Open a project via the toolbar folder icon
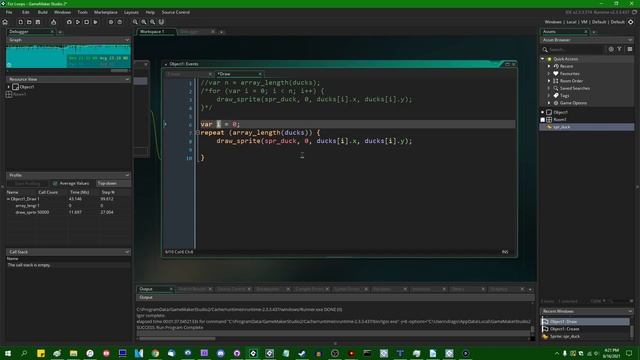 point(29,22)
